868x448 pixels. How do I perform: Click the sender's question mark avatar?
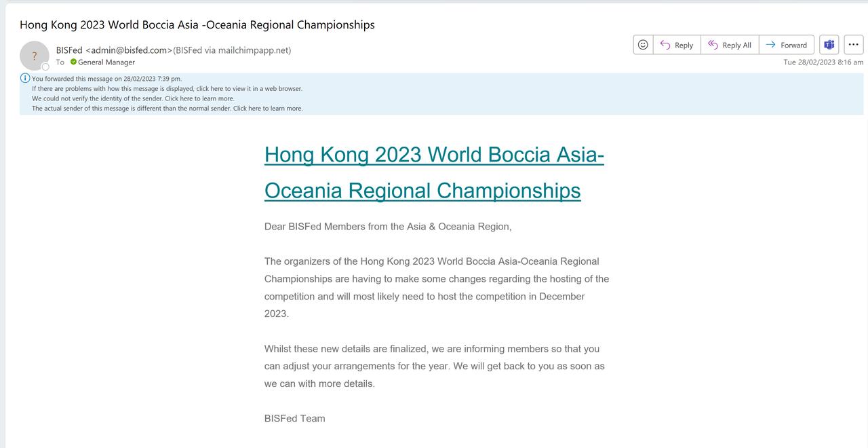(34, 56)
